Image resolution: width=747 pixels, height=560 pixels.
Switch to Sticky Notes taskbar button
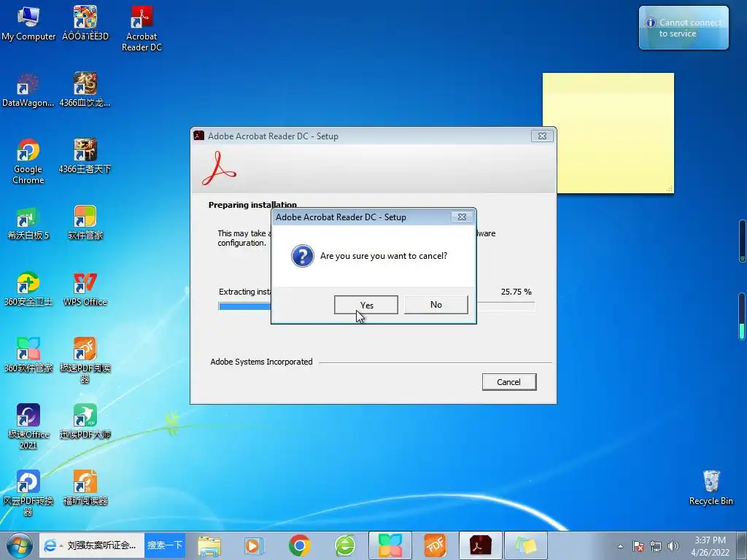[525, 545]
